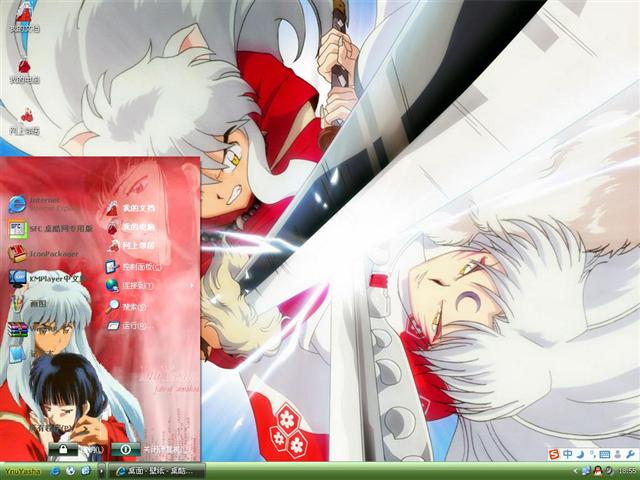The image size is (640, 480).
Task: Open SFC 桌酷网专用版 in Start menu
Action: pyautogui.click(x=51, y=229)
